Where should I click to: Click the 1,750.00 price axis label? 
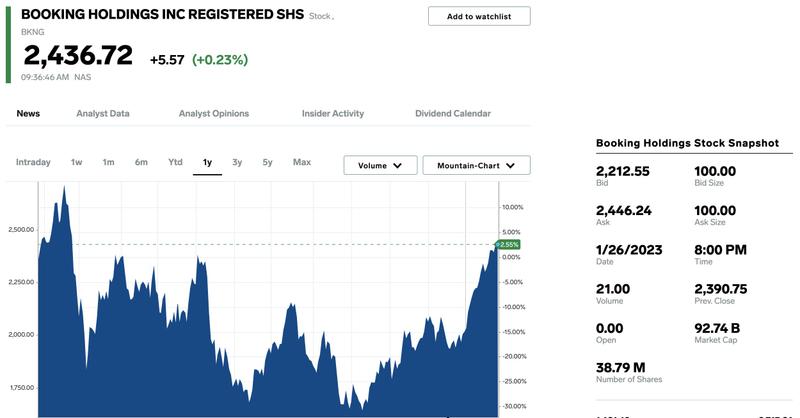click(x=21, y=387)
